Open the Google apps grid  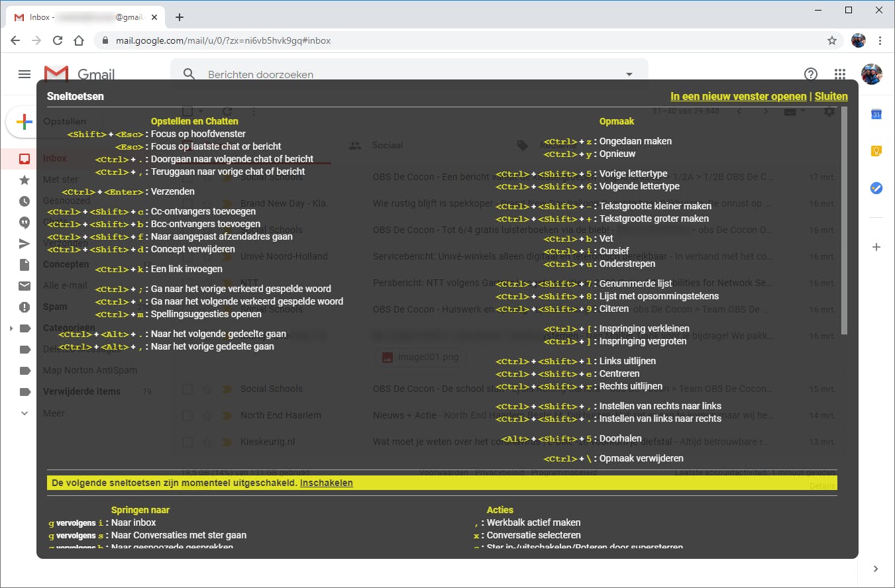840,74
